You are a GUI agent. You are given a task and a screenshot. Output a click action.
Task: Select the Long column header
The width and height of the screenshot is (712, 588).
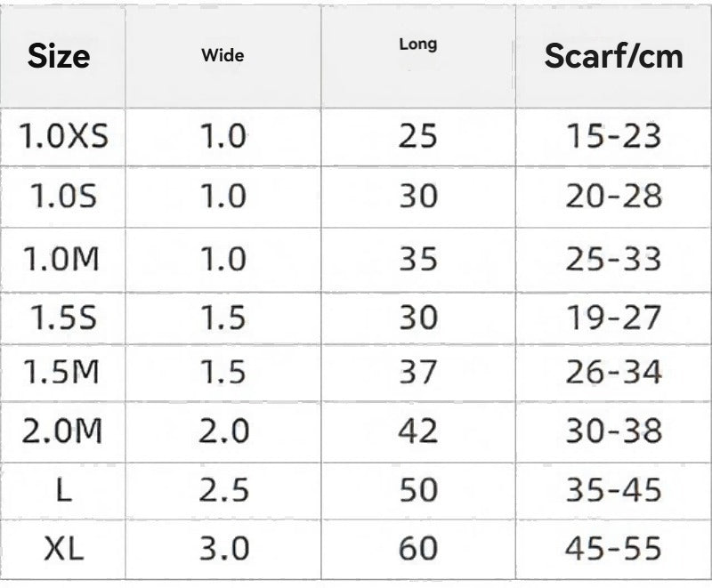coord(417,44)
